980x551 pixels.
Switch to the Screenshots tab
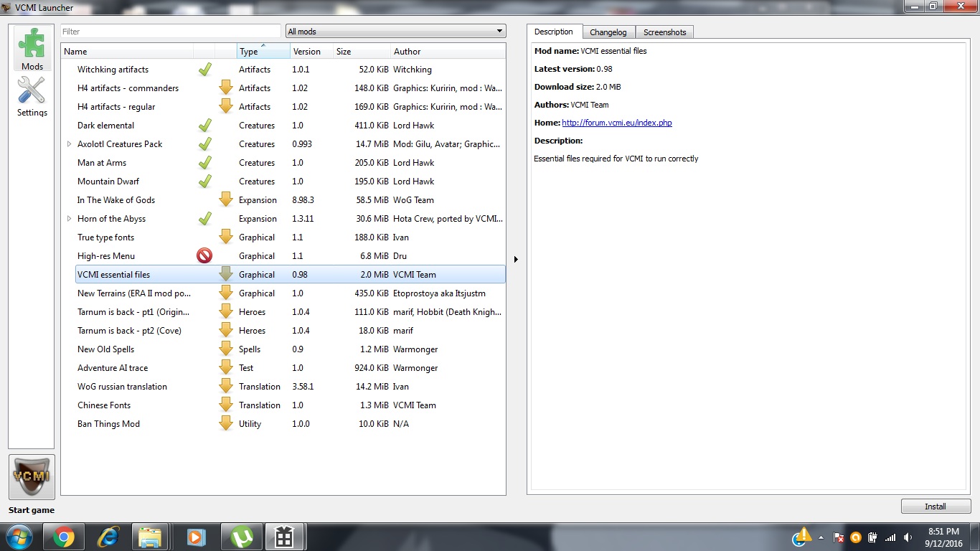[x=664, y=32]
